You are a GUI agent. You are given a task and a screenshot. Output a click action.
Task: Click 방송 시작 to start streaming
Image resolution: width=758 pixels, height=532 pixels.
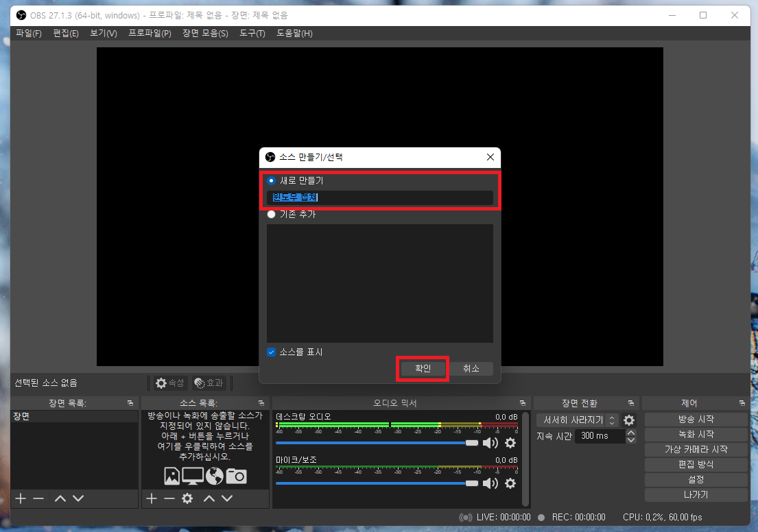click(696, 420)
